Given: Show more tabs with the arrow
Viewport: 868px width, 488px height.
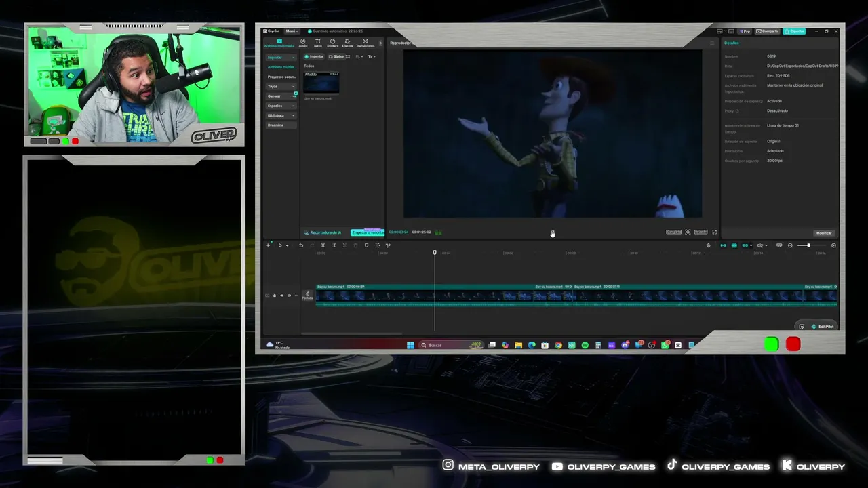Looking at the screenshot, I should (380, 43).
